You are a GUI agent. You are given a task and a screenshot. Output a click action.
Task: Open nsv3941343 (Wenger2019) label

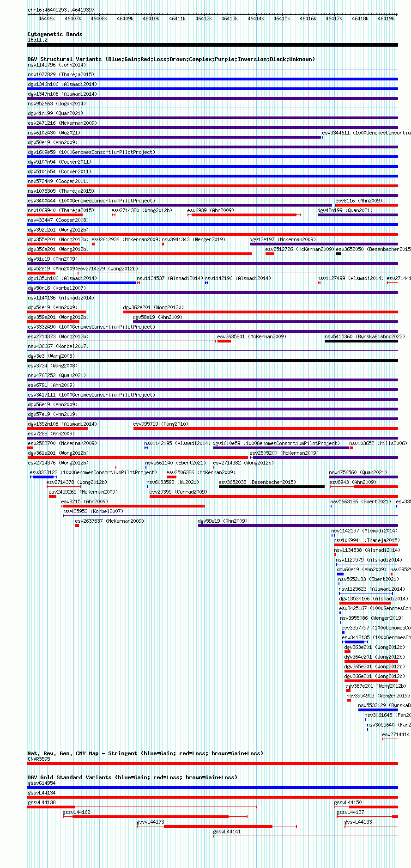193,239
